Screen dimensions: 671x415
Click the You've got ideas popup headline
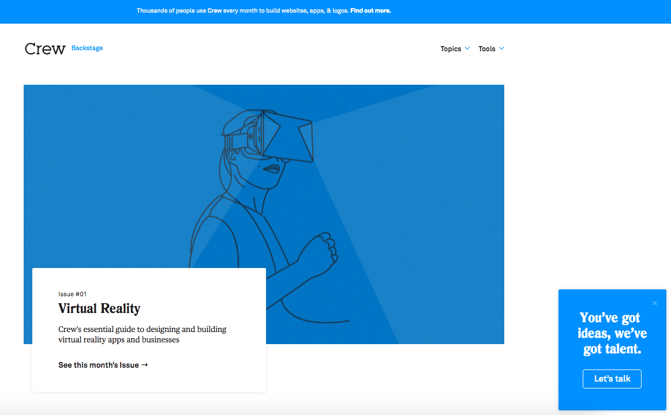612,334
